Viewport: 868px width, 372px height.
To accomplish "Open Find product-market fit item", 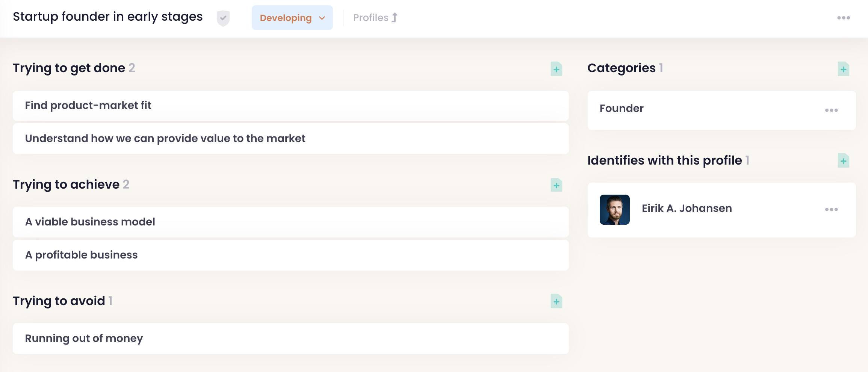I will [x=88, y=106].
